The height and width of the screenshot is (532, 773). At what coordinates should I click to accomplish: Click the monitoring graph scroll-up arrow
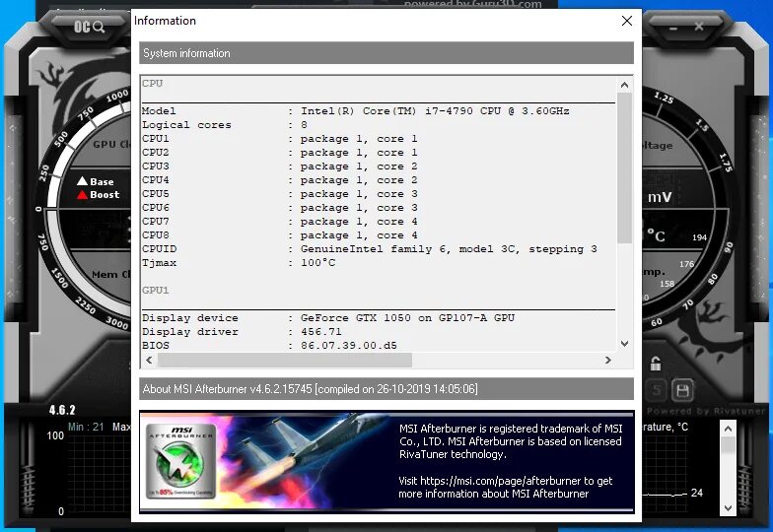point(728,429)
